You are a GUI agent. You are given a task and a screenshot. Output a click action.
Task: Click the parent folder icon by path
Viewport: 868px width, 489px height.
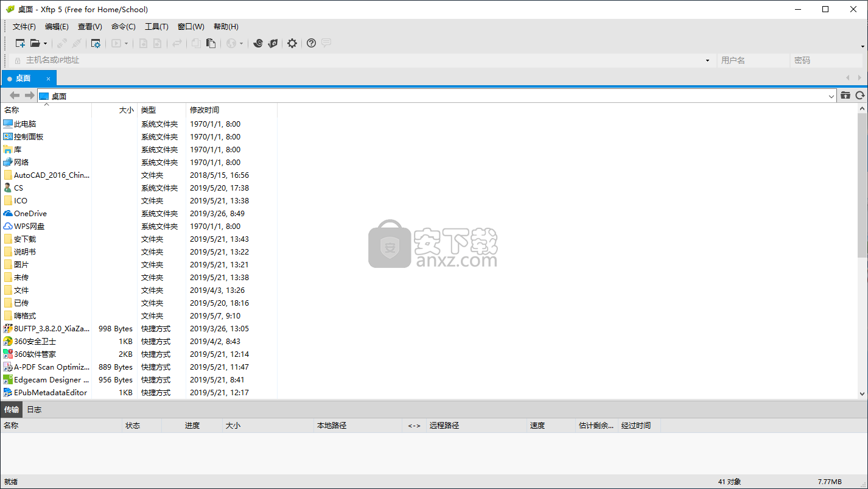845,96
